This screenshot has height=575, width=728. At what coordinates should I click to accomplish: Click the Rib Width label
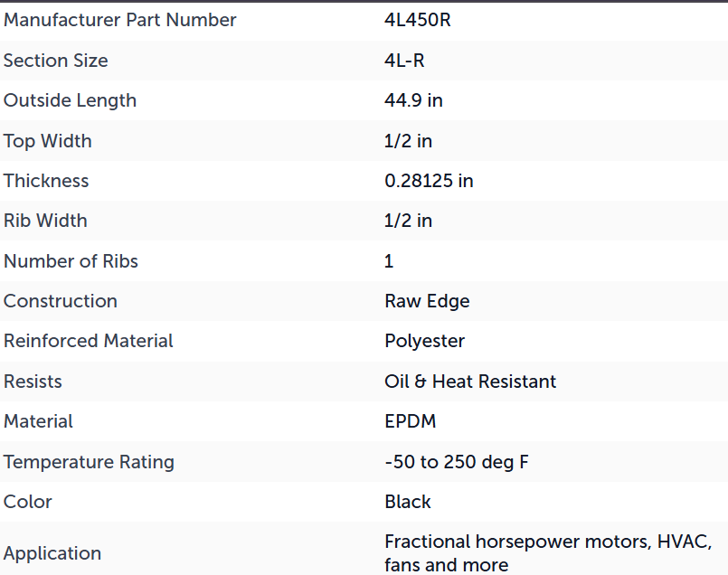pos(45,221)
